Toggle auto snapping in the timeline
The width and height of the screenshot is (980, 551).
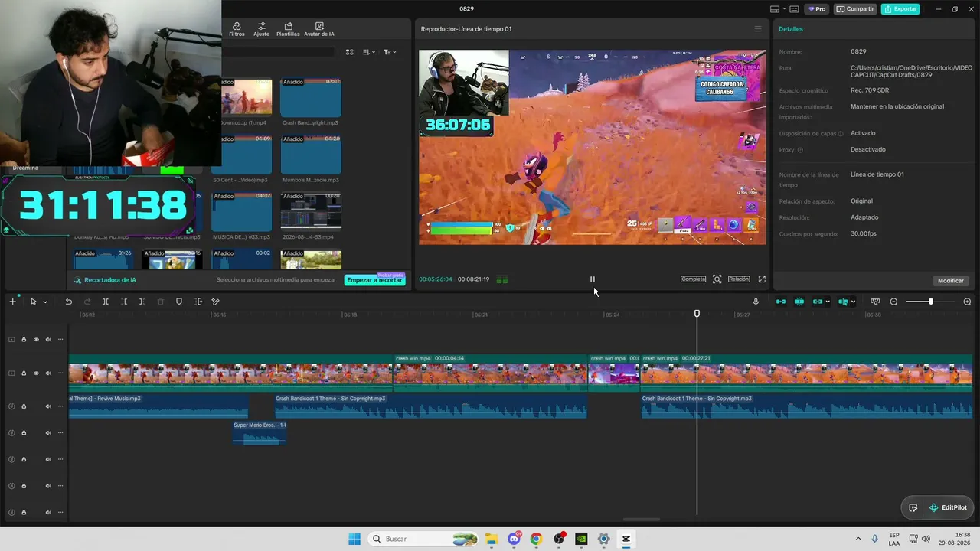tap(799, 302)
